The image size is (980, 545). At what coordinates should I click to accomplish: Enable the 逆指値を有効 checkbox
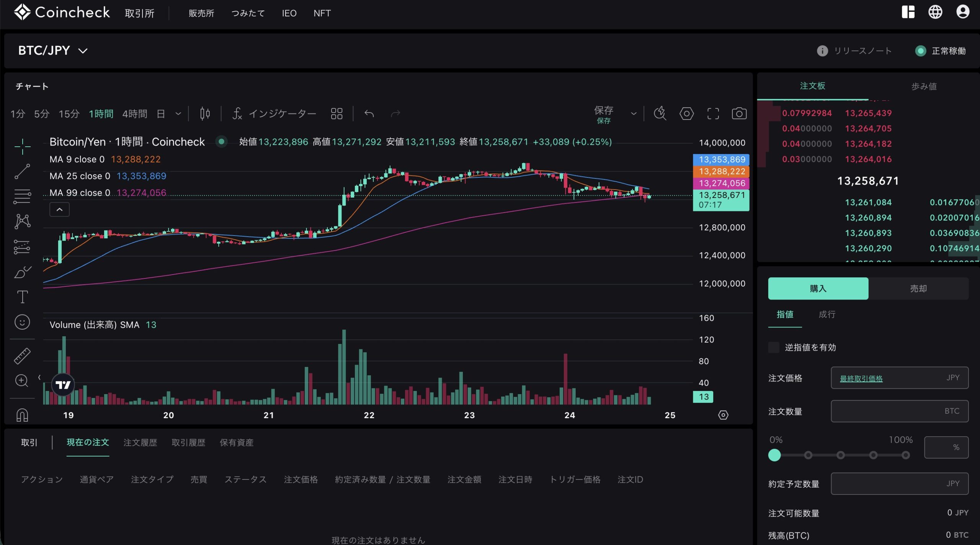[774, 347]
